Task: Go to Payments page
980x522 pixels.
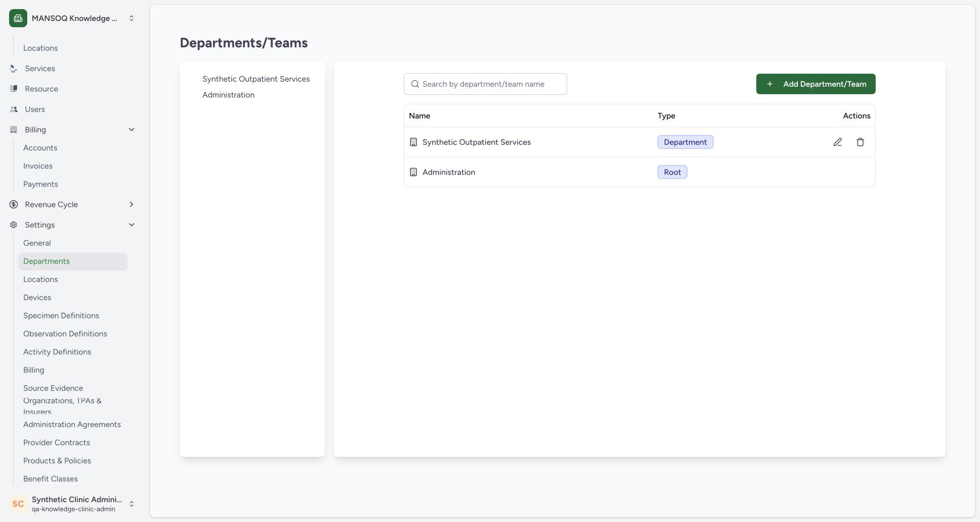Action: click(x=41, y=184)
